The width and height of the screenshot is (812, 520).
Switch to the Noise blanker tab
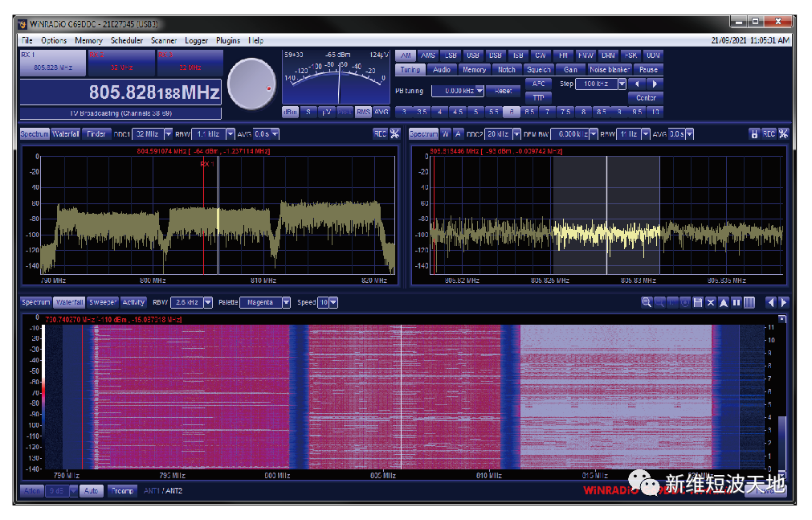(610, 69)
